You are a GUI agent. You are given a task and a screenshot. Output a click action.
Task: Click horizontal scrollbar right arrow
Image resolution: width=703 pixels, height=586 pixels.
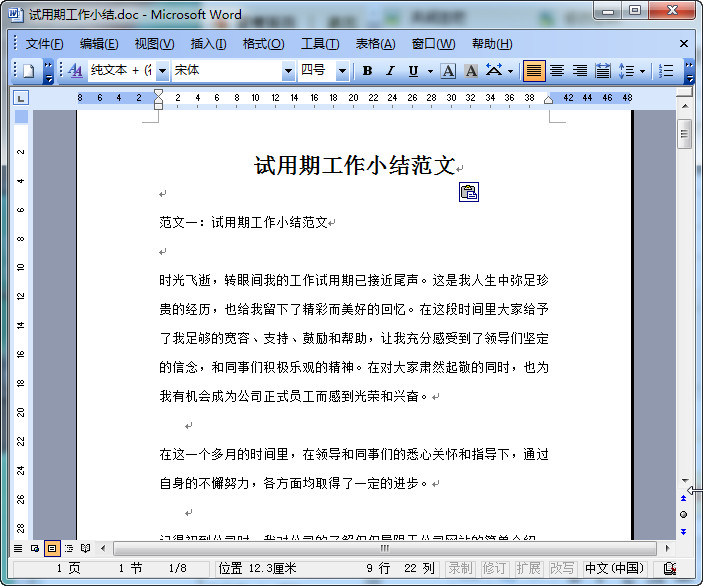pos(667,548)
